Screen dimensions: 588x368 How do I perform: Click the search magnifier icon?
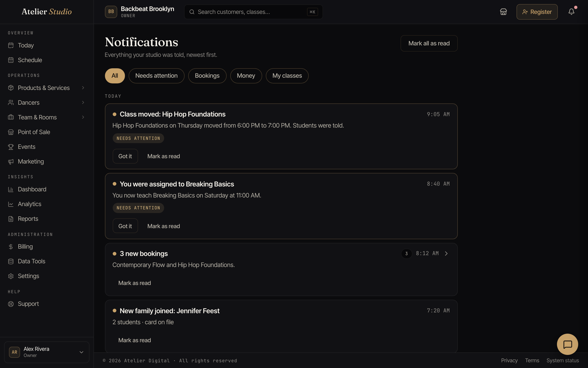[x=192, y=12]
